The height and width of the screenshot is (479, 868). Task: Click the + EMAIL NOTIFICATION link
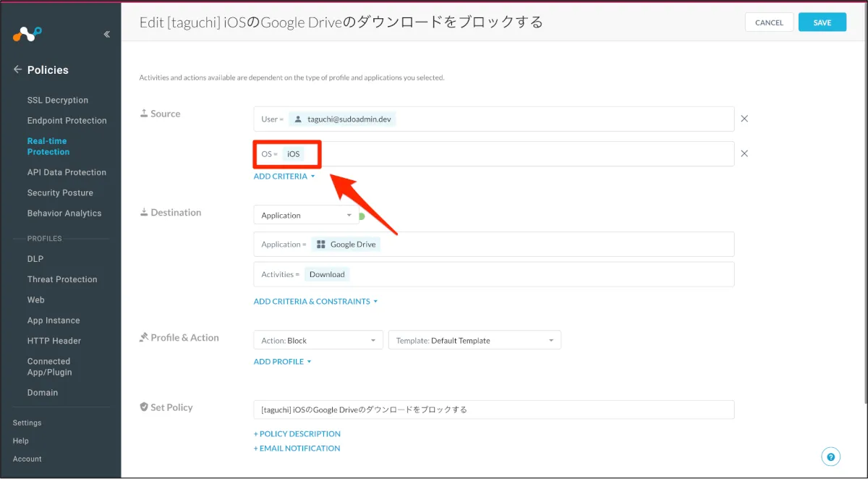point(297,449)
